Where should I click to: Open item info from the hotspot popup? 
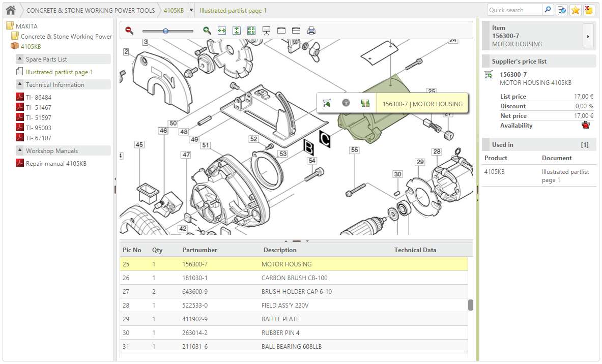pyautogui.click(x=346, y=103)
